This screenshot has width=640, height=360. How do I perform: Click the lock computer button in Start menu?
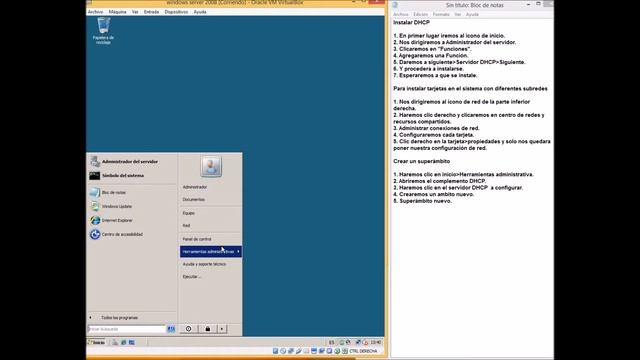point(208,329)
